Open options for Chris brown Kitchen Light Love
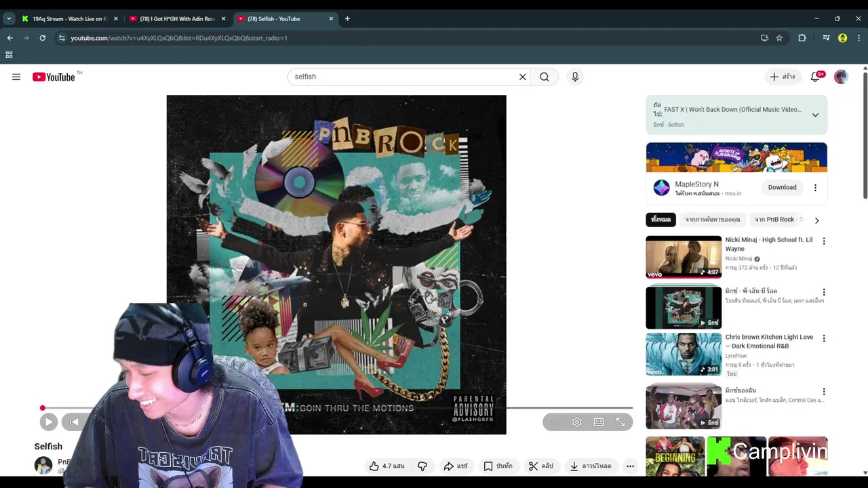The height and width of the screenshot is (488, 868). (x=824, y=338)
